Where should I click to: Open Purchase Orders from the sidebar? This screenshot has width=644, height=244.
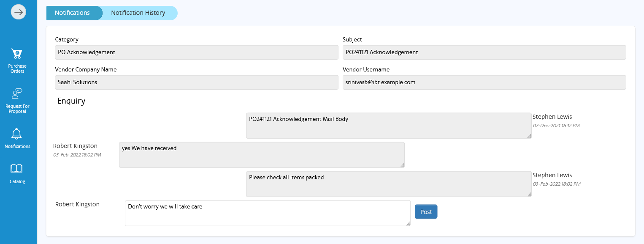17,54
